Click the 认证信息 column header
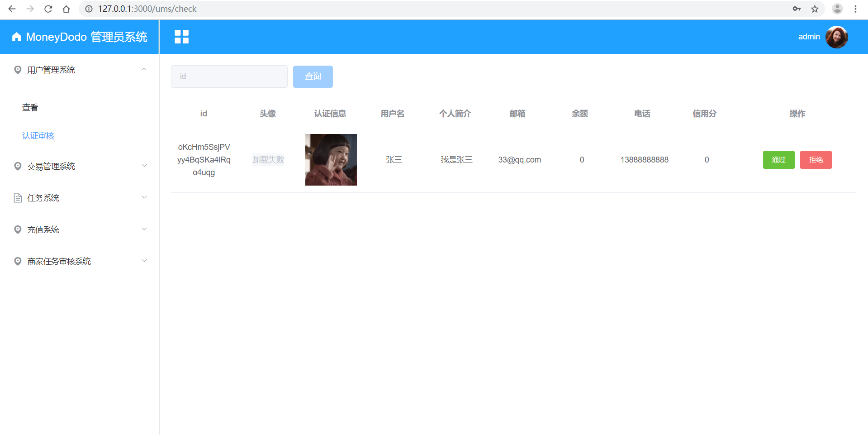The height and width of the screenshot is (435, 868). click(x=330, y=114)
